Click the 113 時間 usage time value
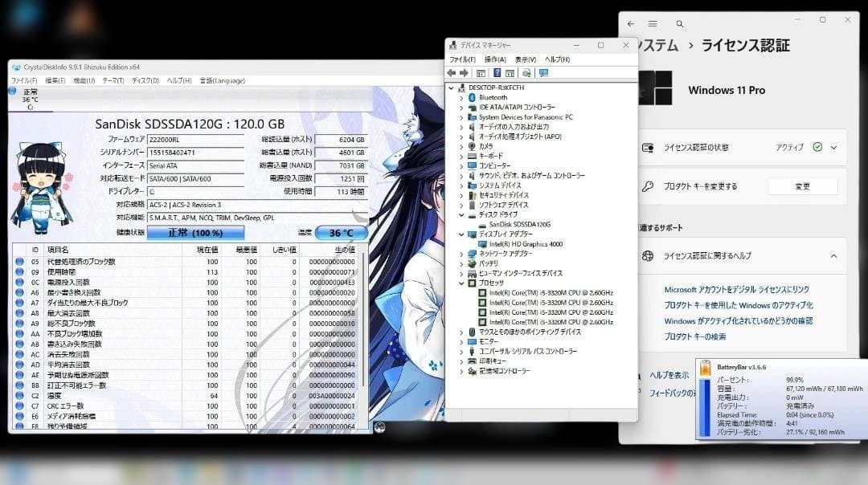The height and width of the screenshot is (485, 868). pyautogui.click(x=341, y=192)
